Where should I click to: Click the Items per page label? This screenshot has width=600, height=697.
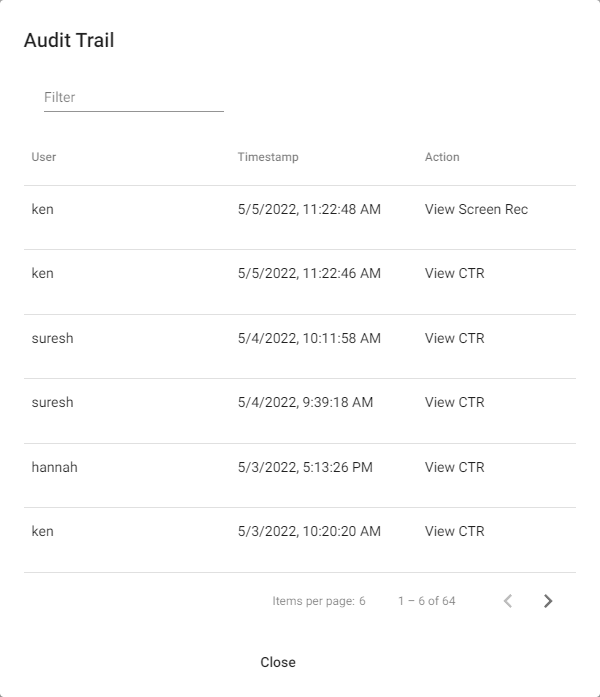click(314, 601)
